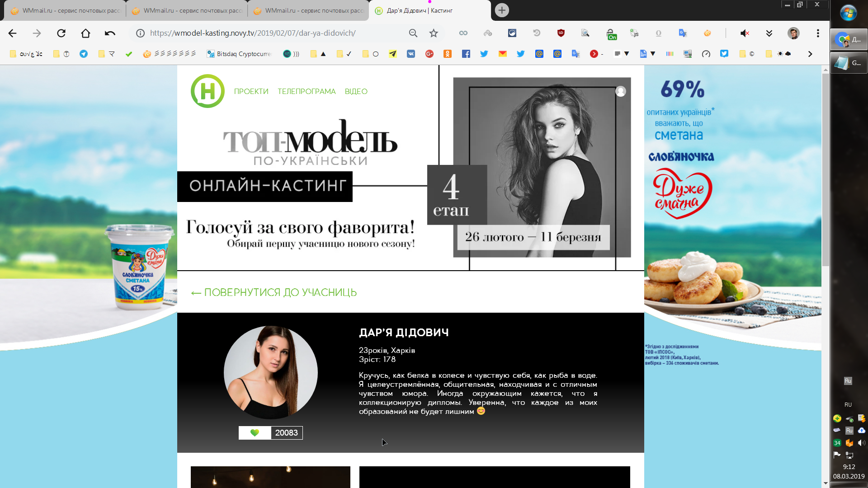Toggle tab mute speaker icon
868x488 pixels.
[x=745, y=33]
